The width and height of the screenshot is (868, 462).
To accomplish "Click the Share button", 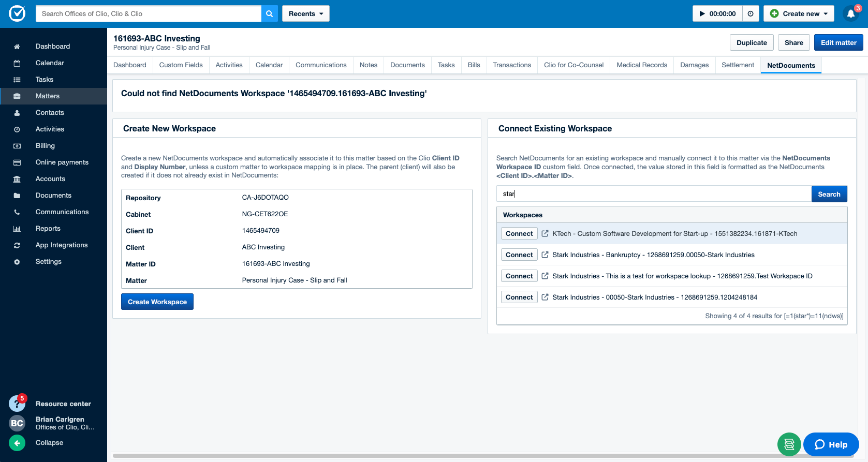I will pos(794,42).
